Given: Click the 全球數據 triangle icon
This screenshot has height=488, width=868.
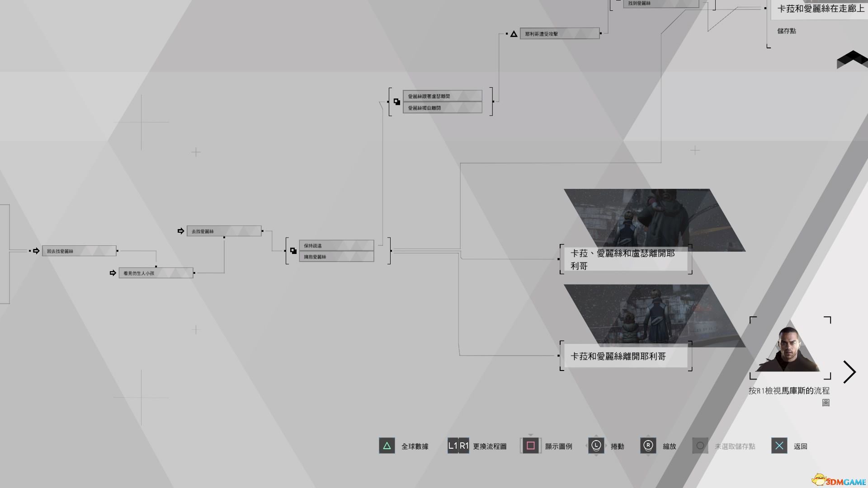Looking at the screenshot, I should 387,446.
